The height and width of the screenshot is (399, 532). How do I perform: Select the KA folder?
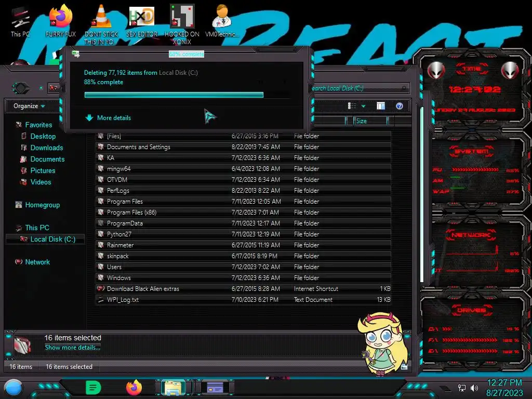[243, 158]
